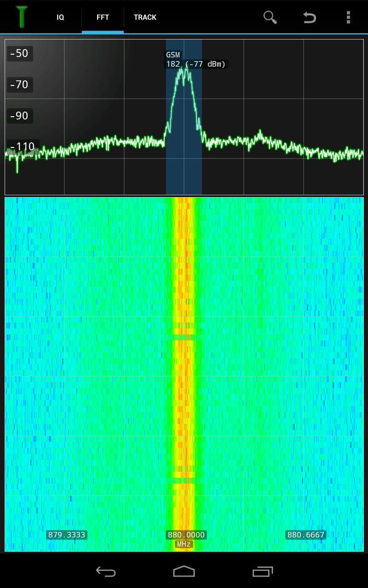Open the magnifier search icon
The height and width of the screenshot is (588, 368).
270,17
